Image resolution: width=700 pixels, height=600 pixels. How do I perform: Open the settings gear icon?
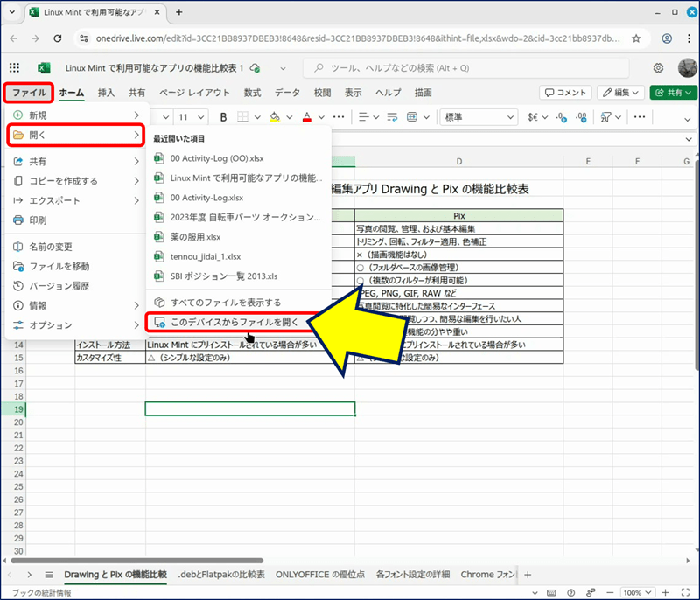pyautogui.click(x=658, y=68)
